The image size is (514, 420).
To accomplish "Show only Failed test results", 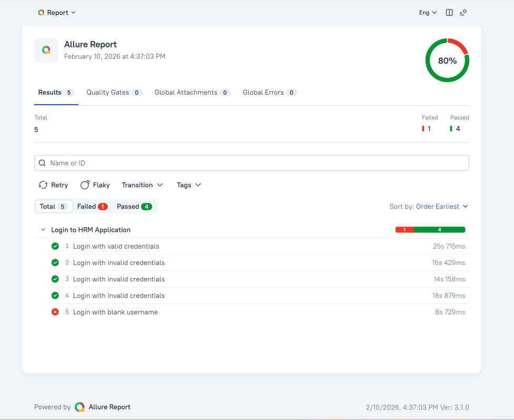I will tap(92, 207).
